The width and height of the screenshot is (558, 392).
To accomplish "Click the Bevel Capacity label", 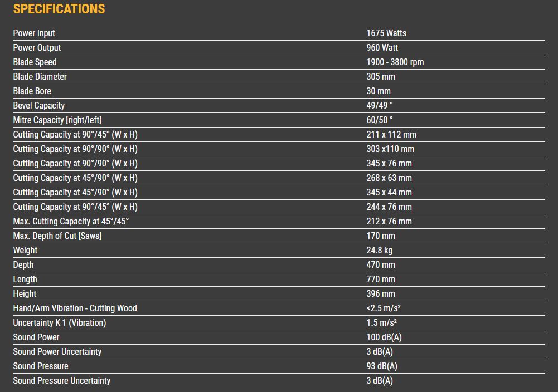I will tap(39, 106).
